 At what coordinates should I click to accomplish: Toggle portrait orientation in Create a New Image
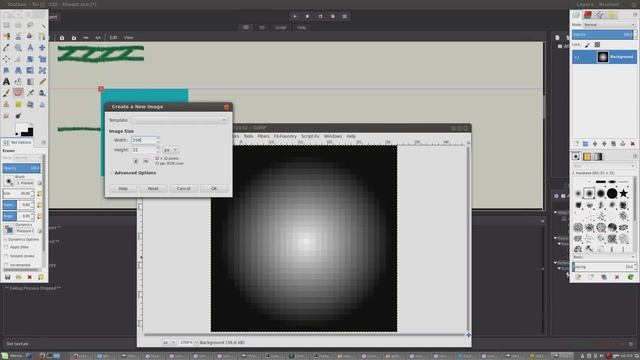[136, 161]
